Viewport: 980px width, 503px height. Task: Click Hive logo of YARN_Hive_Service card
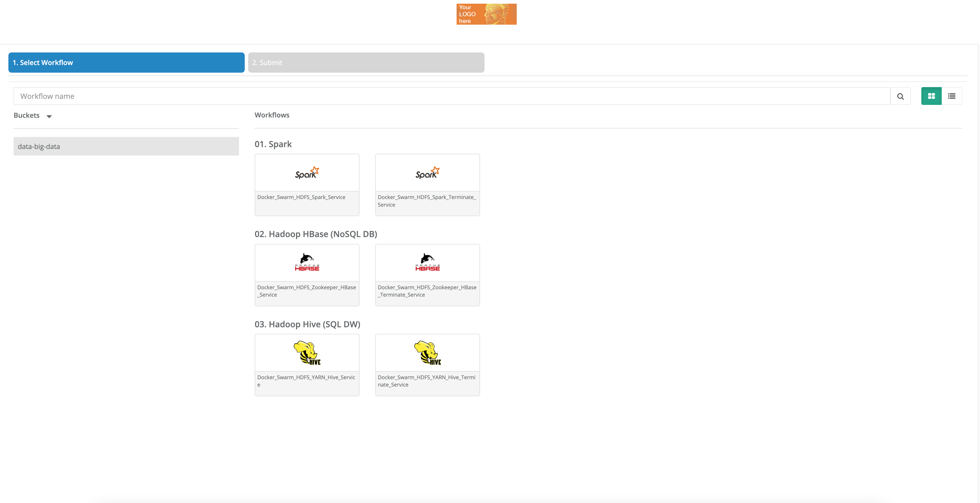pyautogui.click(x=307, y=352)
